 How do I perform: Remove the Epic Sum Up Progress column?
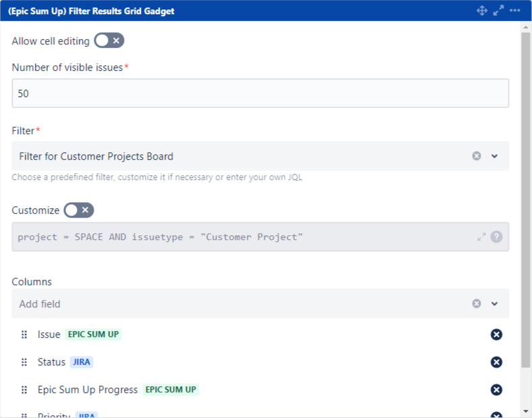click(496, 390)
